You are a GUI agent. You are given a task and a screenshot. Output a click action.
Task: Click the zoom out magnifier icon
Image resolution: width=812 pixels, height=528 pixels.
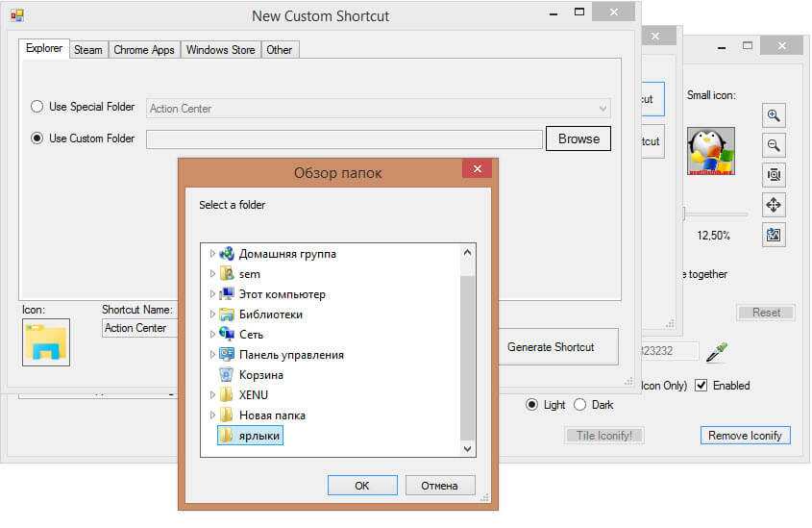(x=774, y=145)
